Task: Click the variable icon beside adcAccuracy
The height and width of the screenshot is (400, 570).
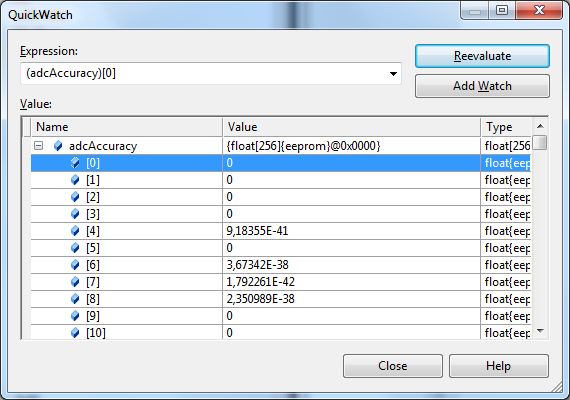Action: [58, 146]
